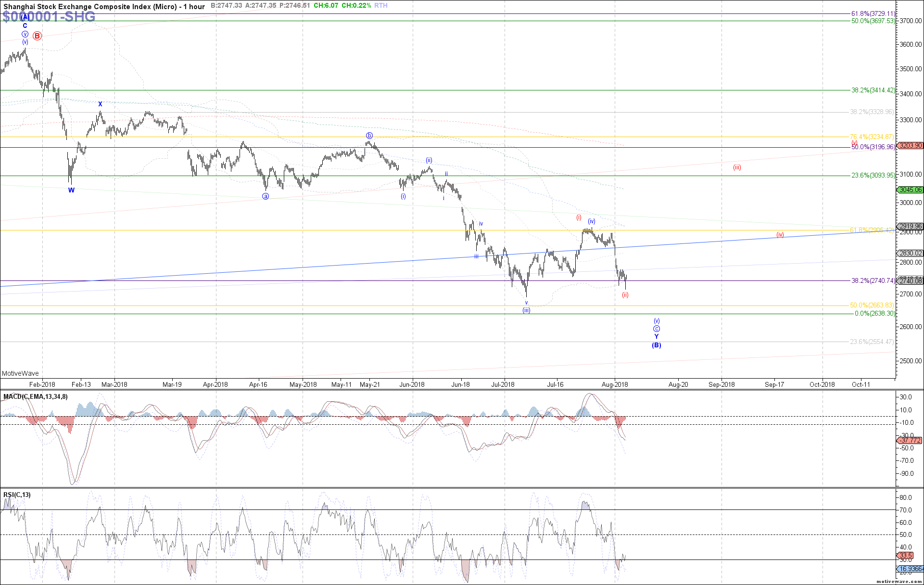924x585 pixels.
Task: Select the blue 'W' wave label
Action: 71,190
